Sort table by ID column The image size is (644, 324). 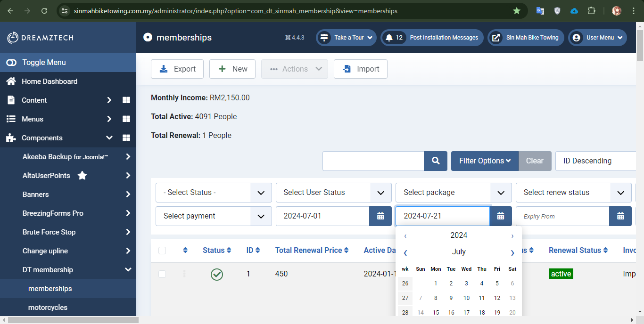pyautogui.click(x=253, y=251)
